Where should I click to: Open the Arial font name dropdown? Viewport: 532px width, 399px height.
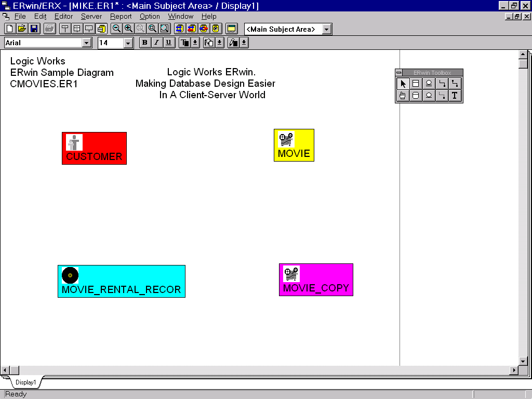87,43
